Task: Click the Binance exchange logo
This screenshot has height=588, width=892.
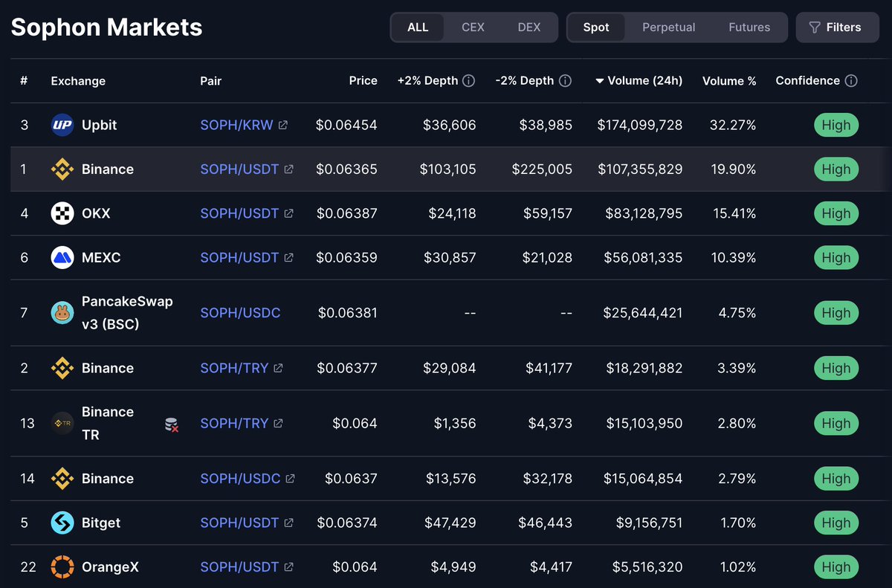Action: pyautogui.click(x=62, y=169)
